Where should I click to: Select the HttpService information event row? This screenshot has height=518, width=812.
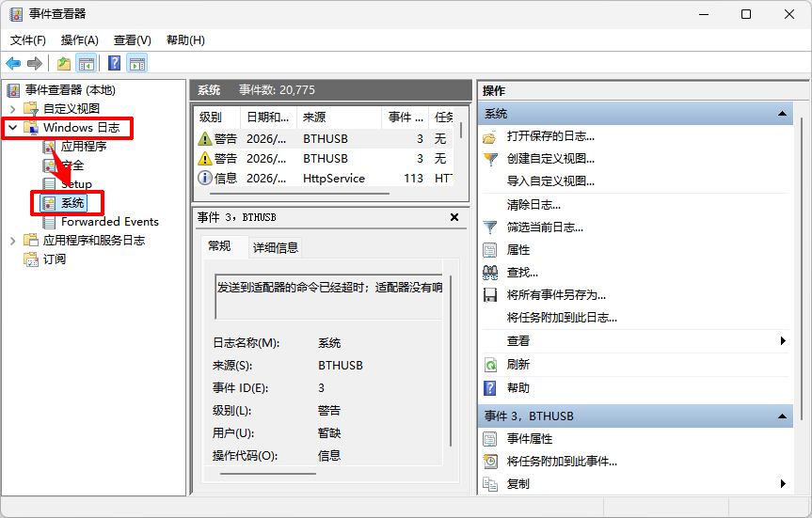[x=325, y=178]
